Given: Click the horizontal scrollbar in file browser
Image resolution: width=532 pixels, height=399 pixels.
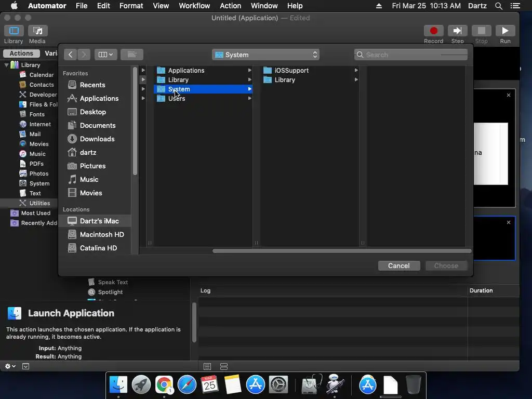Looking at the screenshot, I should [x=342, y=251].
